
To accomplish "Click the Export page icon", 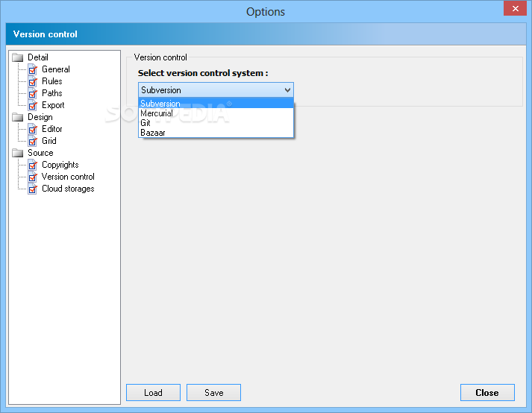I will pos(33,105).
